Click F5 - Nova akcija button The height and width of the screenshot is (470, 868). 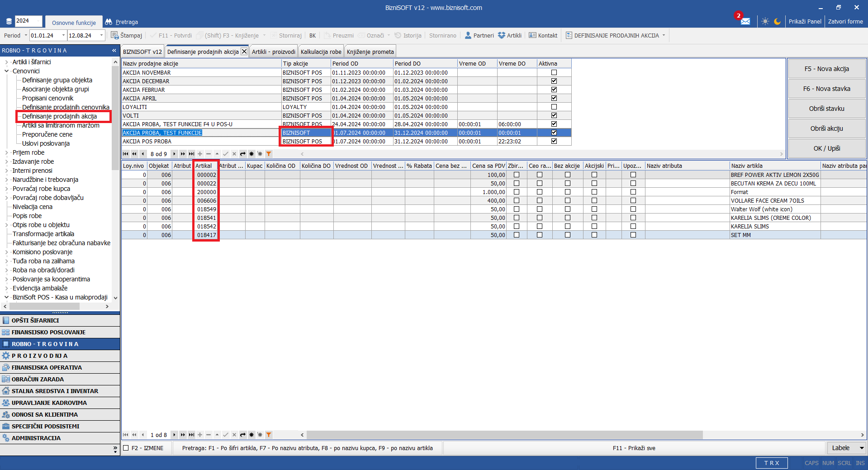click(x=826, y=69)
